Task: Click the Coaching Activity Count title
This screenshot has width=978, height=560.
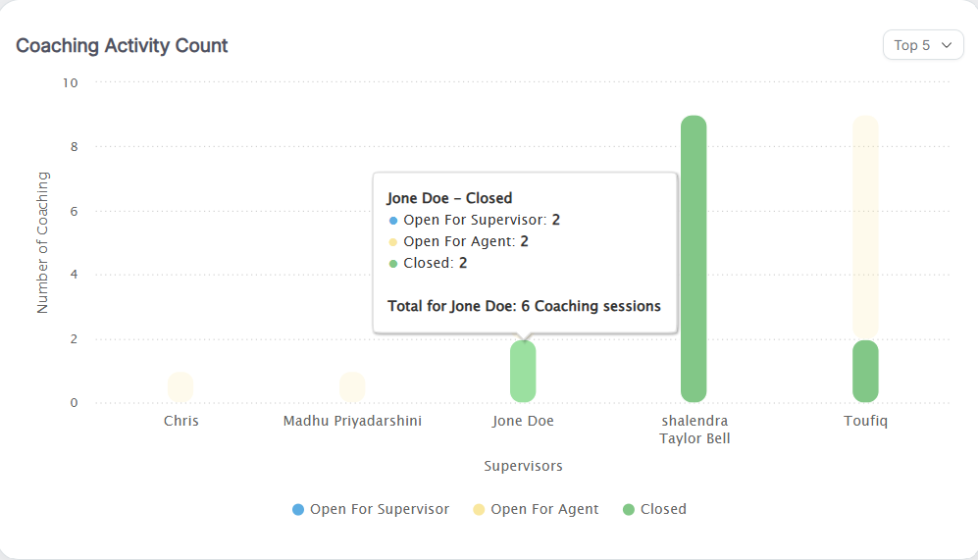Action: coord(122,45)
